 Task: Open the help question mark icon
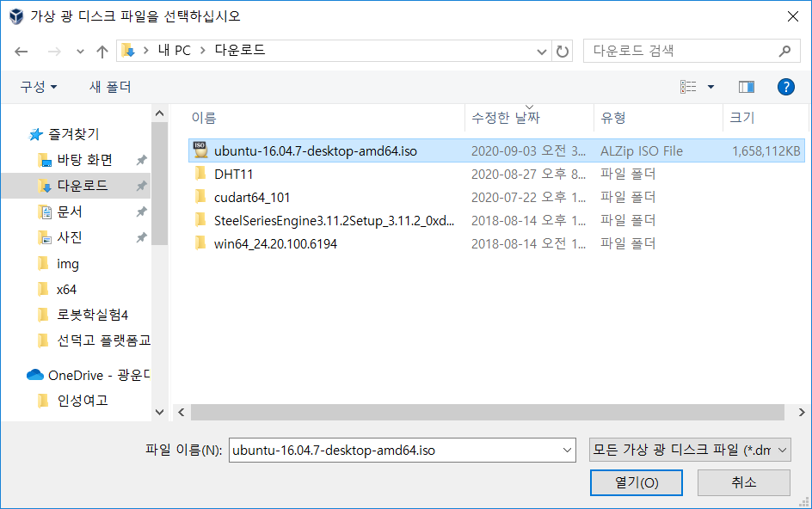click(x=785, y=87)
